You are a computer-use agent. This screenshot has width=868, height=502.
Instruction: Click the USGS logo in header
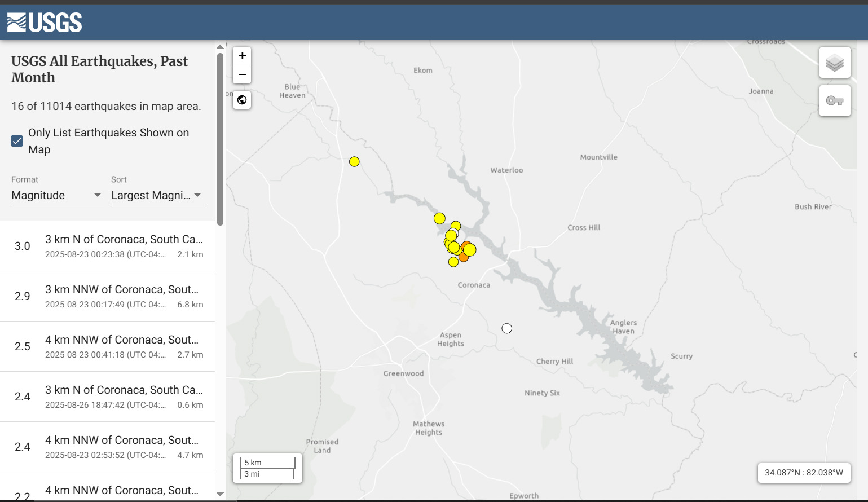click(45, 23)
